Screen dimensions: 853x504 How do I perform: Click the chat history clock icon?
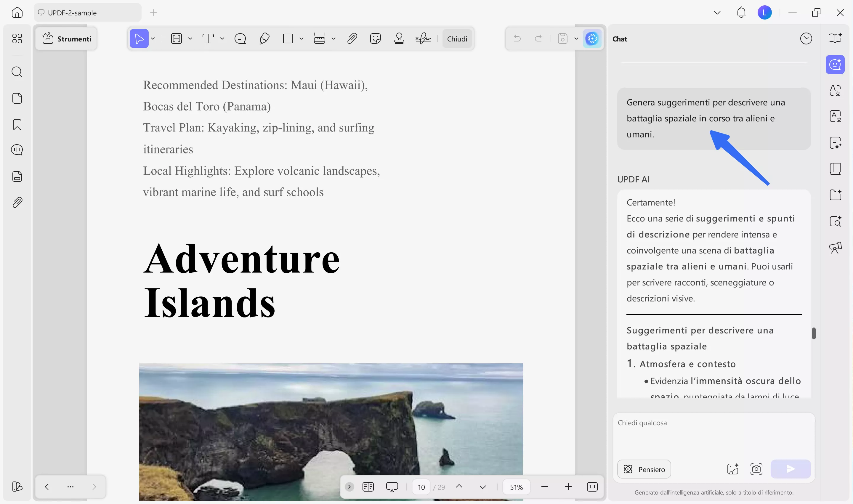pyautogui.click(x=806, y=39)
